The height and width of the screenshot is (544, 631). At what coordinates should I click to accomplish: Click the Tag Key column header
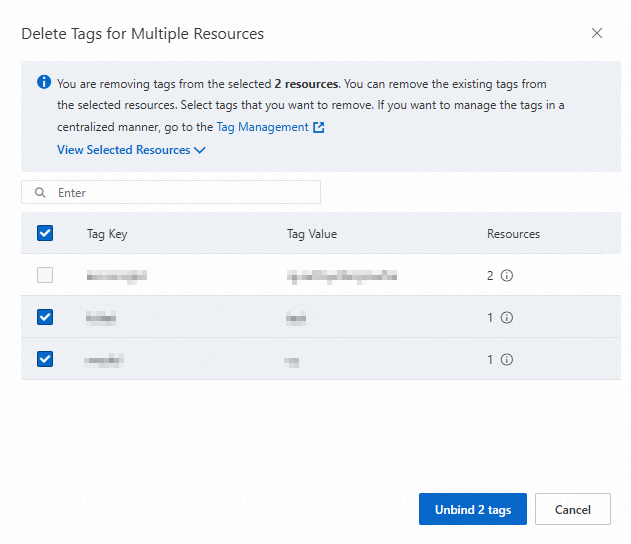(107, 234)
